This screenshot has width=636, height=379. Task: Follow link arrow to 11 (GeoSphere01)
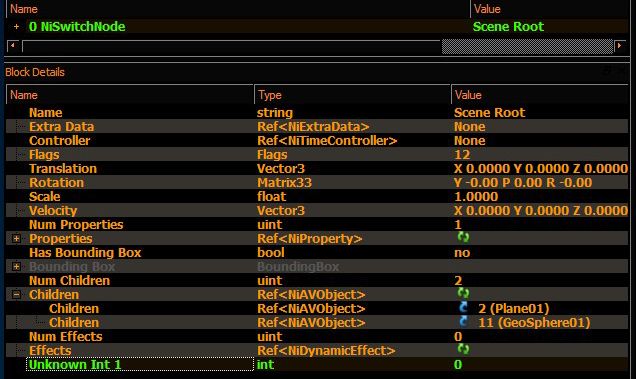(x=463, y=321)
